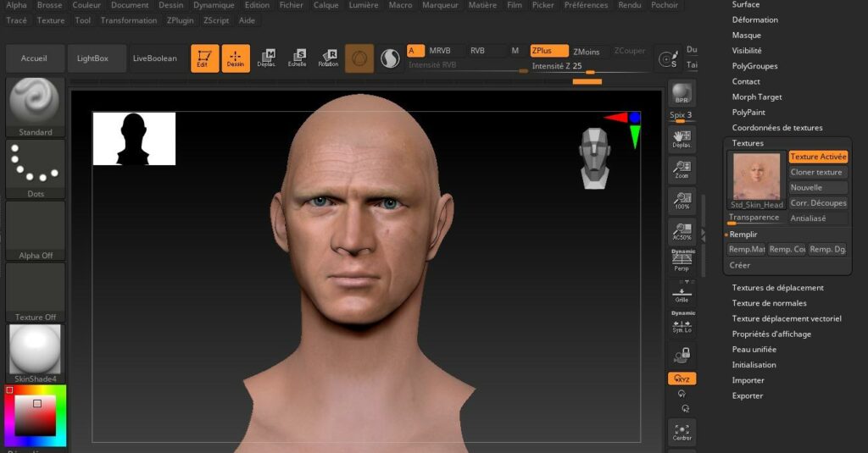The height and width of the screenshot is (453, 868).
Task: Toggle the XYZ rotation mode
Action: point(682,378)
